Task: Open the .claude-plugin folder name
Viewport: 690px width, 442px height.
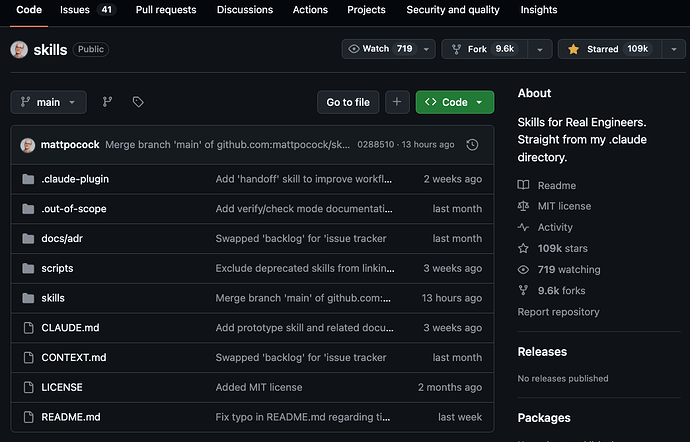Action: coord(75,179)
